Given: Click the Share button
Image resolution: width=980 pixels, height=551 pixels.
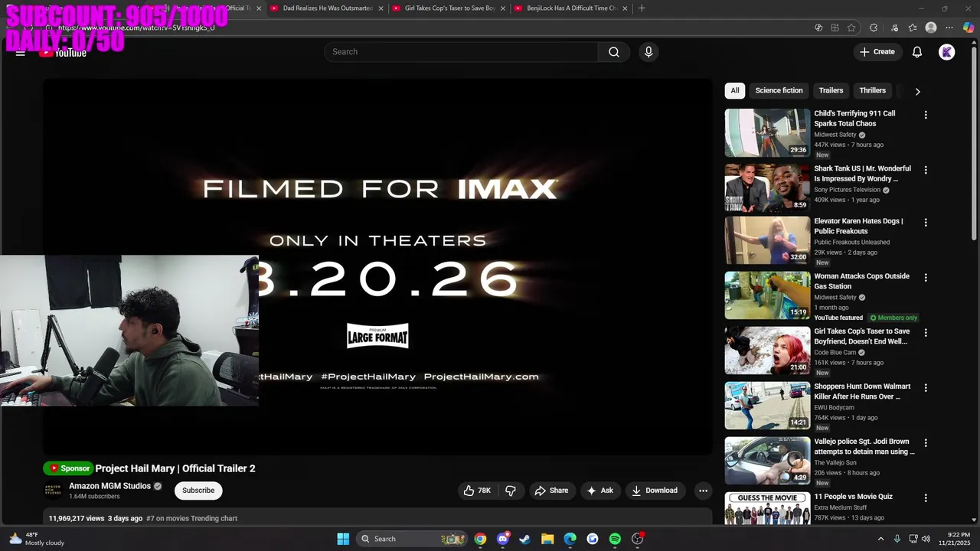Looking at the screenshot, I should pyautogui.click(x=551, y=491).
